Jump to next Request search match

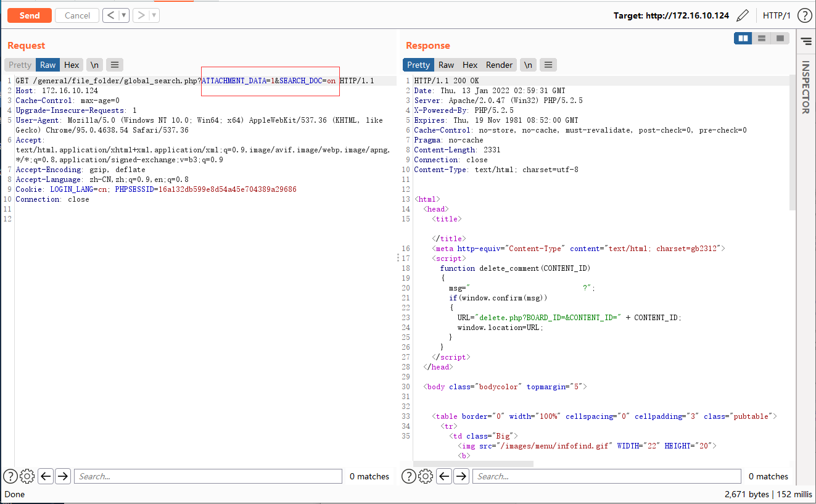click(63, 476)
